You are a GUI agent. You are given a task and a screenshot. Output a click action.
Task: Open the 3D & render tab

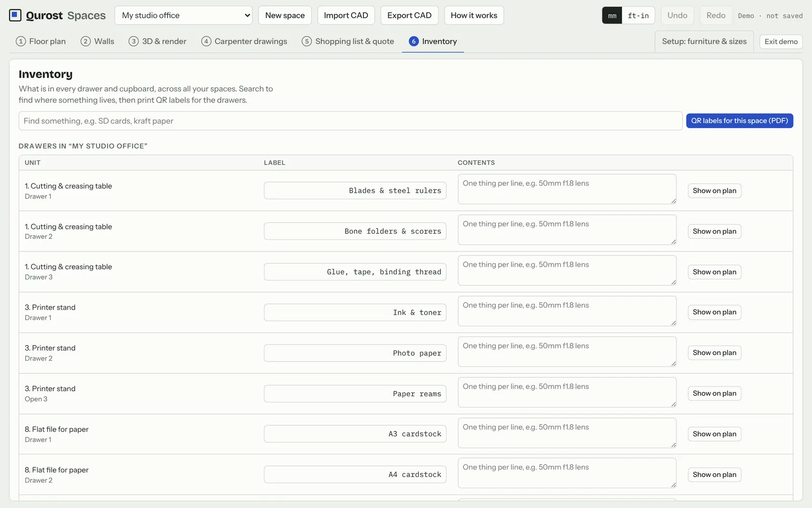[157, 42]
